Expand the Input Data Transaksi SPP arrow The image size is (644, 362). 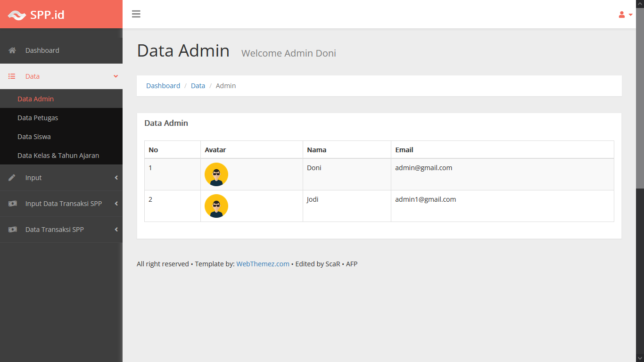[116, 204]
